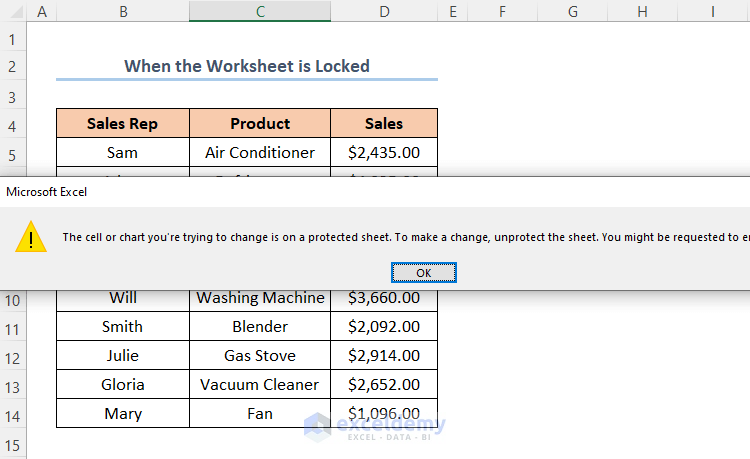750x459 pixels.
Task: Click the yellow warning icon in the dialog
Action: [35, 238]
